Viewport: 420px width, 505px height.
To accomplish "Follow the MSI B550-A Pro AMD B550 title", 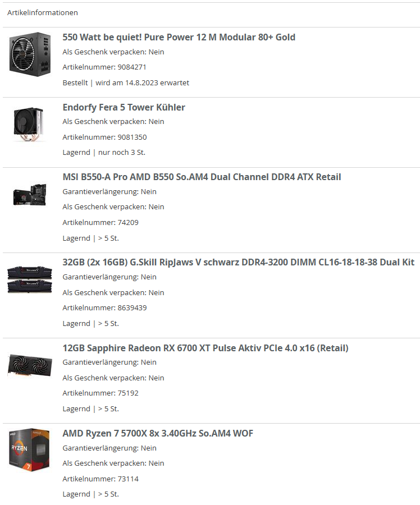I will 202,177.
